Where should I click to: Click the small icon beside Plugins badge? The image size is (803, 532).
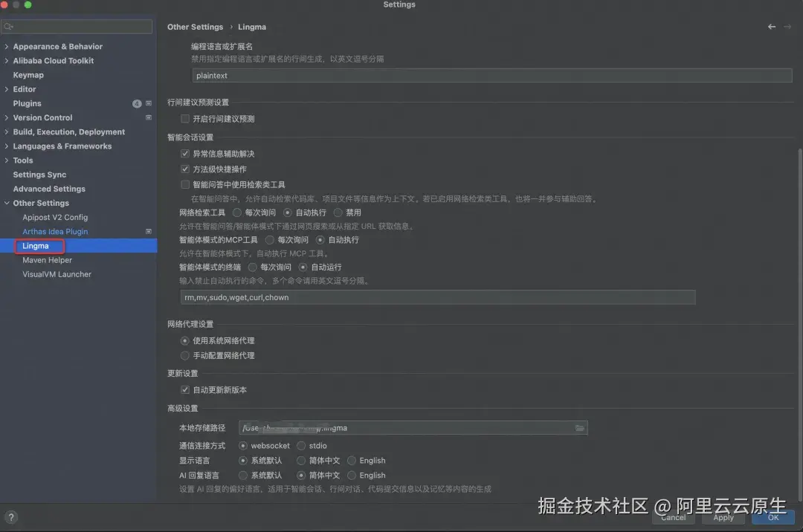coord(149,103)
